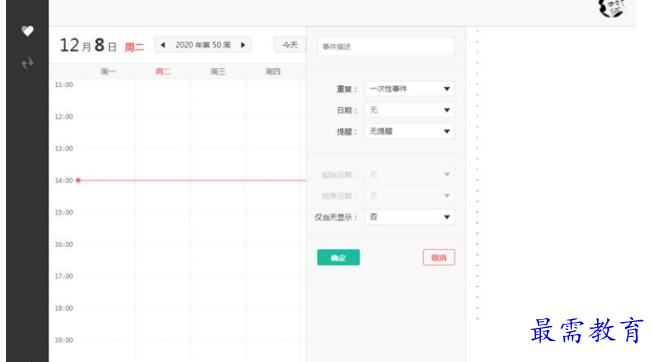Click the green 确定 confirm button
This screenshot has height=362, width=652.
pos(338,258)
